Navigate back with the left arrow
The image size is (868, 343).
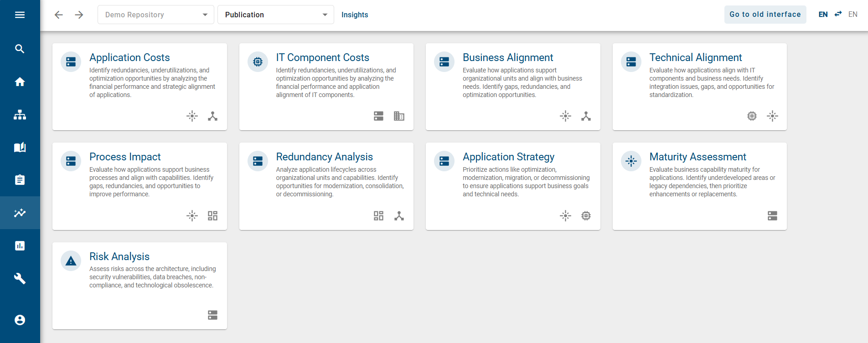(x=59, y=15)
